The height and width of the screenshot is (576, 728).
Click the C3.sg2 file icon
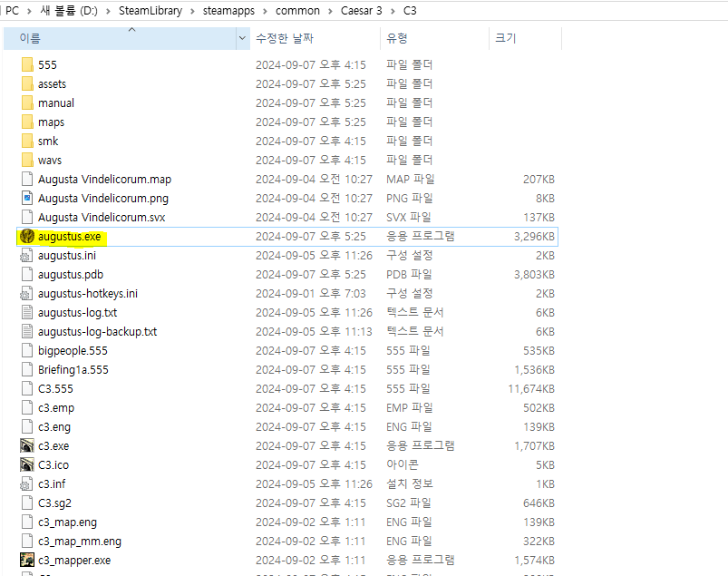[27, 503]
